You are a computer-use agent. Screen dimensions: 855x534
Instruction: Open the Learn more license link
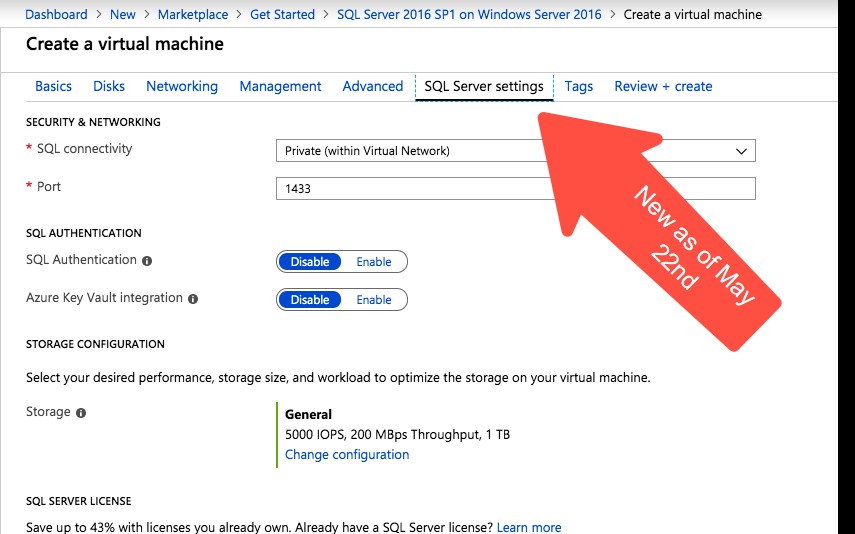pyautogui.click(x=529, y=527)
